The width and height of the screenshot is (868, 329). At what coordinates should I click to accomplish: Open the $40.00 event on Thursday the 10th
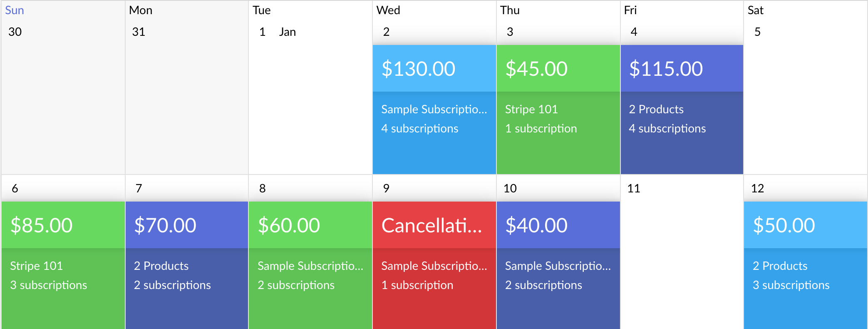click(x=558, y=225)
